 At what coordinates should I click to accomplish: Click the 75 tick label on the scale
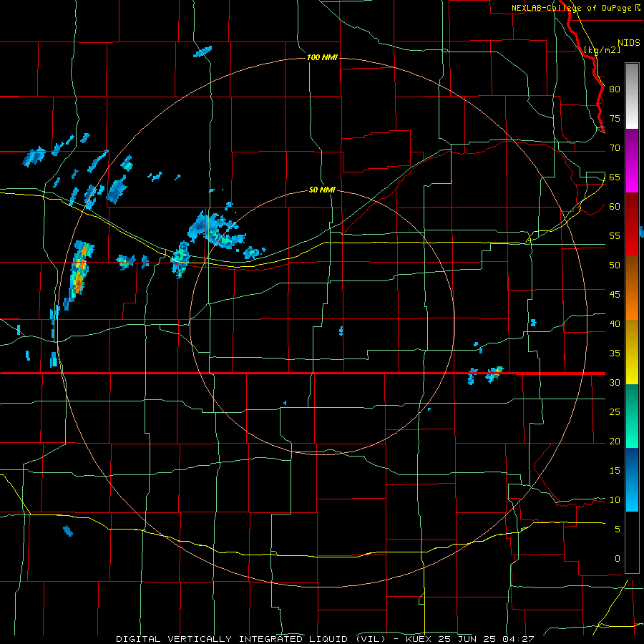pos(615,118)
